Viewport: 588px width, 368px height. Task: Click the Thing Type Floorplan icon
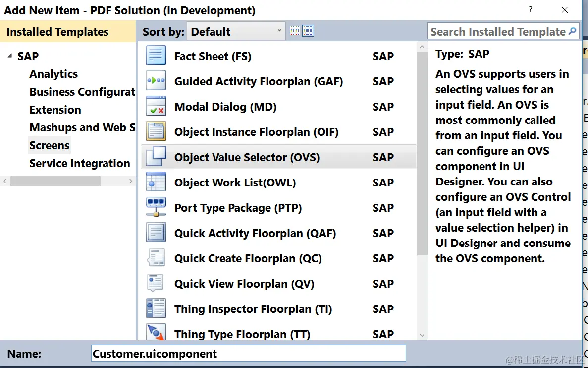tap(156, 332)
